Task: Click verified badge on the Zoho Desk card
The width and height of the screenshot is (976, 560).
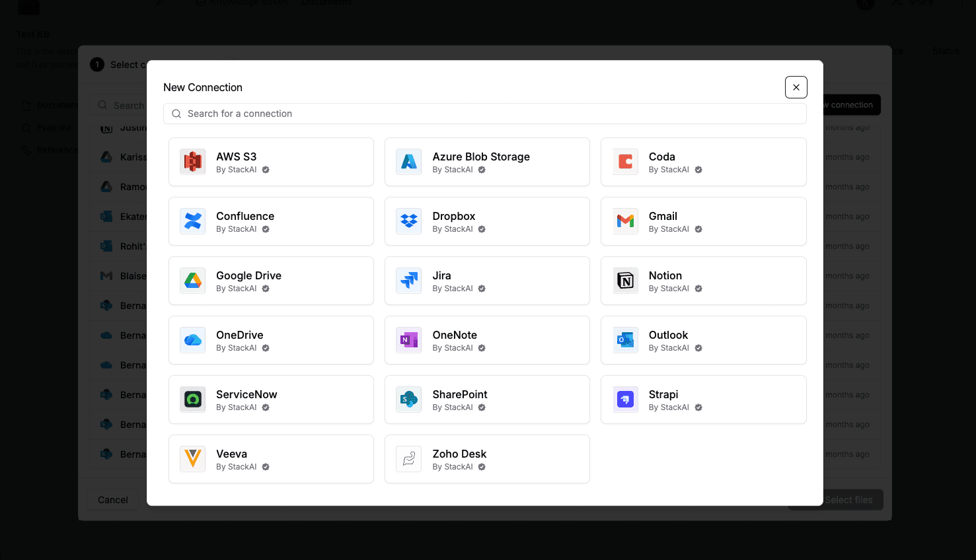Action: pyautogui.click(x=482, y=467)
